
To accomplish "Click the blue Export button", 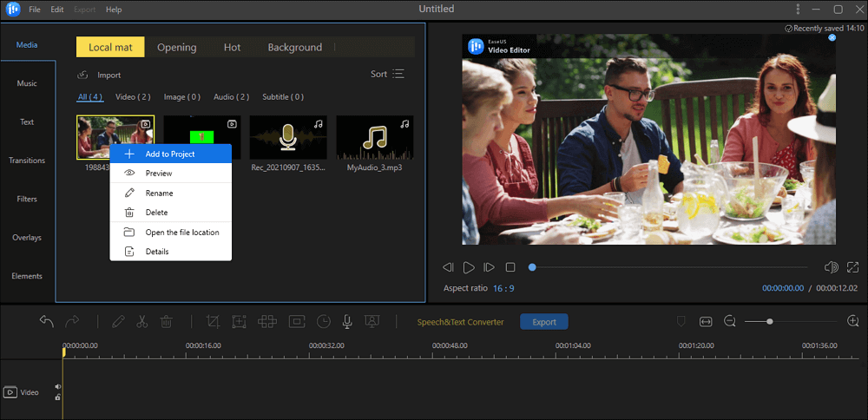I will pos(544,322).
